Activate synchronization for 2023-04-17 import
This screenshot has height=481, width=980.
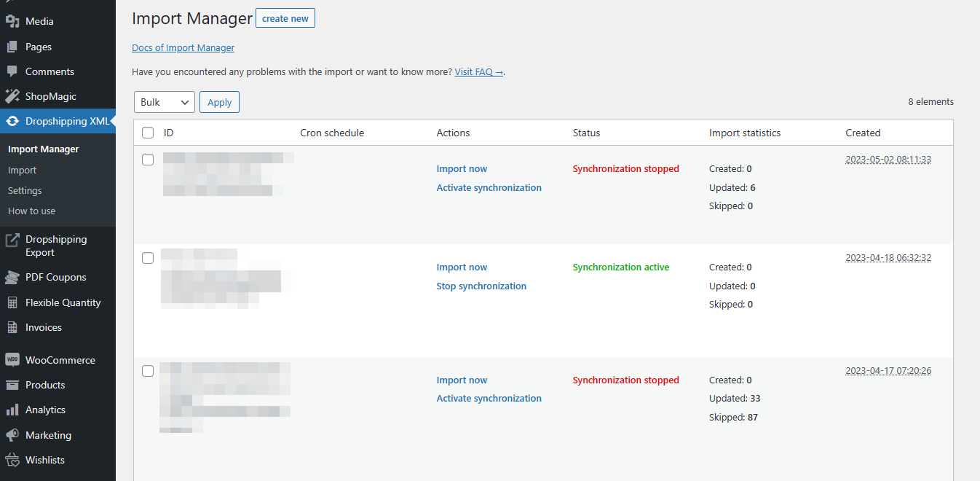coord(489,398)
